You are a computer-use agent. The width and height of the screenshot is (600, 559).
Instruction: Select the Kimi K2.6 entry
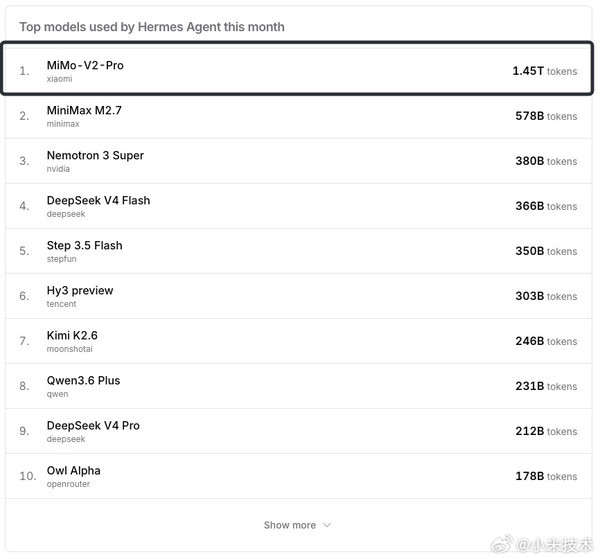[x=298, y=341]
